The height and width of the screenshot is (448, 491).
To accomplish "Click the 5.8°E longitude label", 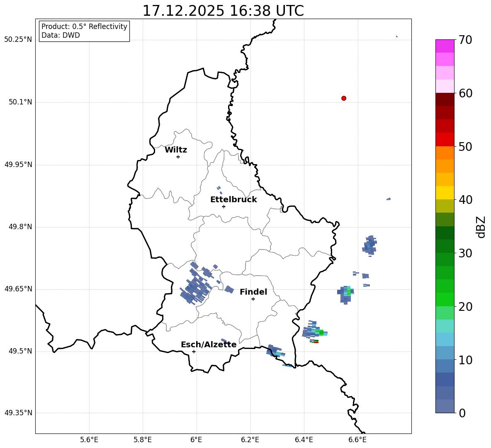I will [143, 440].
